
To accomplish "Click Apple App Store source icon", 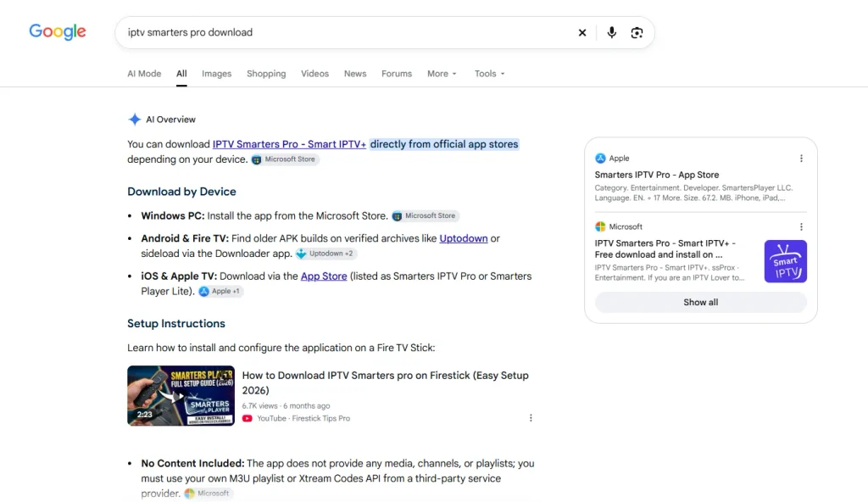I will tap(600, 159).
